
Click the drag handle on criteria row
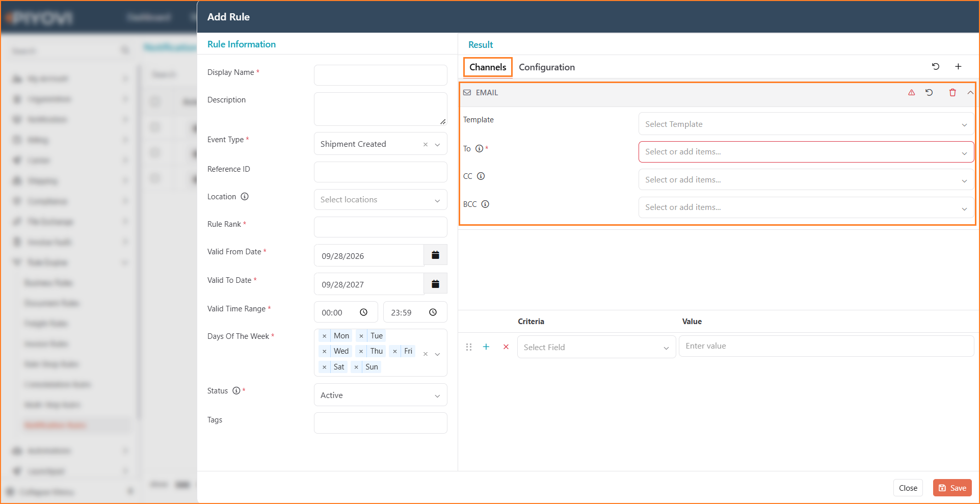click(469, 347)
